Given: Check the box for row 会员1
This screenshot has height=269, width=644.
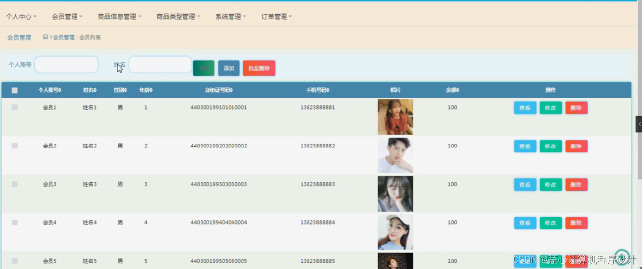Looking at the screenshot, I should click(15, 107).
